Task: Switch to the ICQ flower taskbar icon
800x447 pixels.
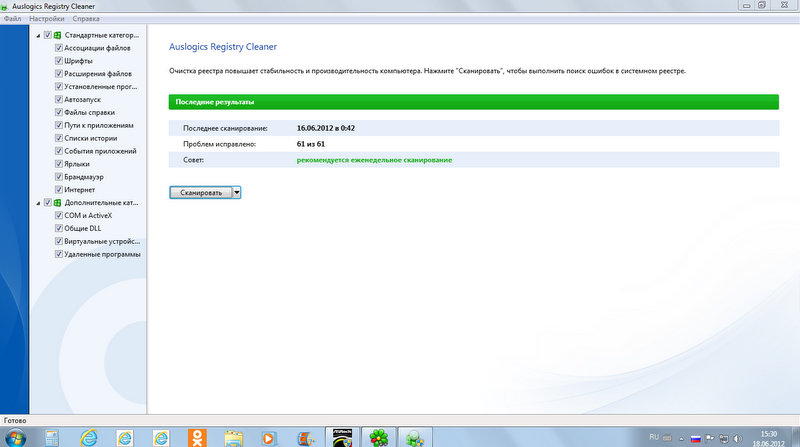Action: pos(379,438)
